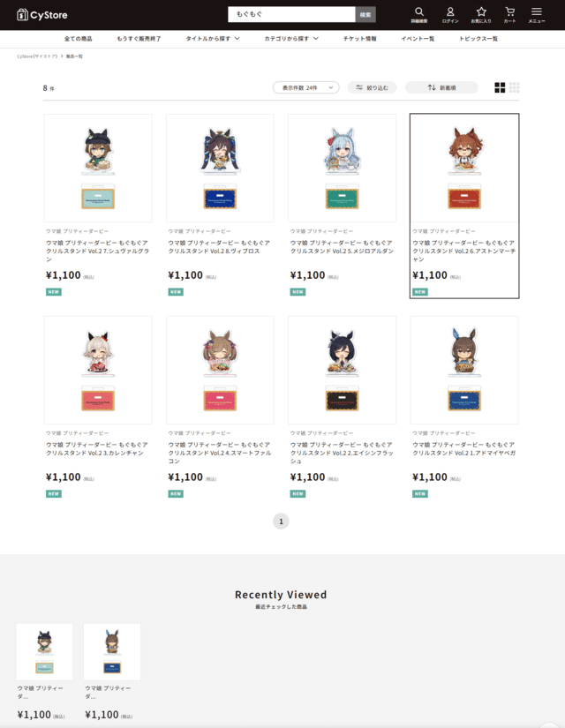The width and height of the screenshot is (565, 728).
Task: Open the チケット情報 nav item
Action: [x=359, y=39]
